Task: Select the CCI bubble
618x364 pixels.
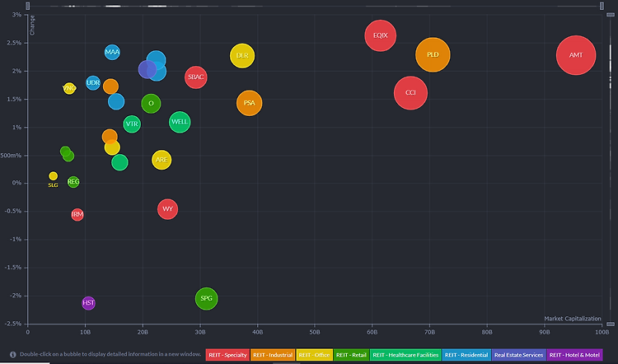Action: click(410, 93)
